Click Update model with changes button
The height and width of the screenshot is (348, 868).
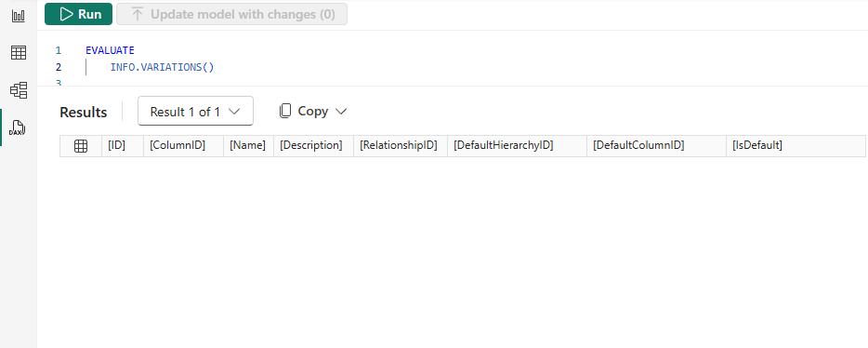click(x=232, y=14)
